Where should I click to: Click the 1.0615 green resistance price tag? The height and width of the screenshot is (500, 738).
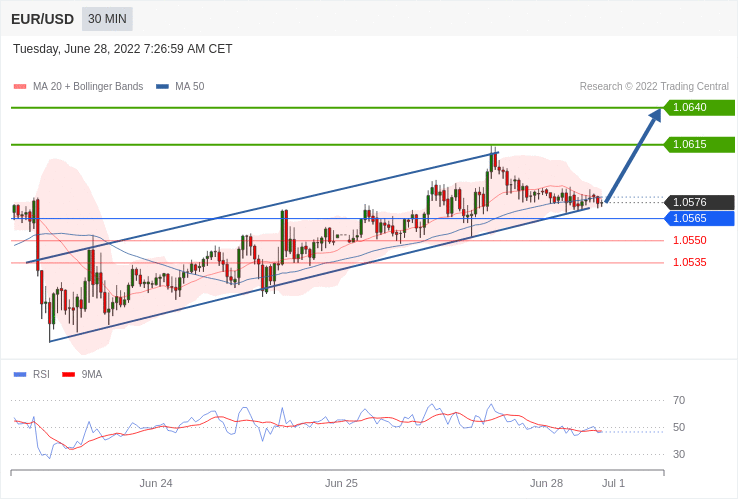pyautogui.click(x=699, y=145)
